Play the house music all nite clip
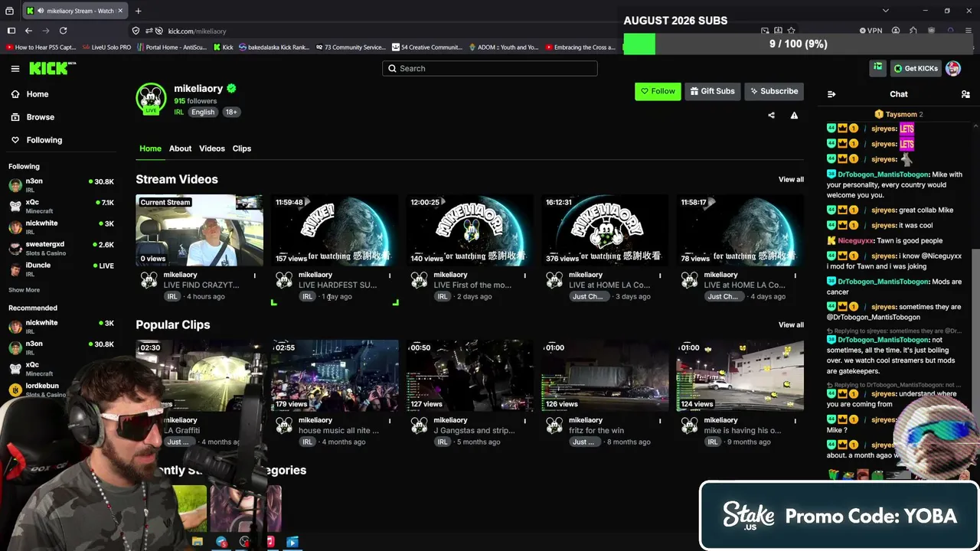Screen dimensions: 980x551 (x=335, y=376)
